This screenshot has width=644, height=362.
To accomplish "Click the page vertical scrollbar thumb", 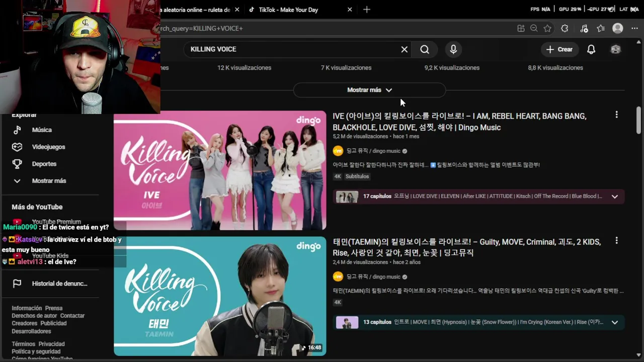I will tap(639, 120).
